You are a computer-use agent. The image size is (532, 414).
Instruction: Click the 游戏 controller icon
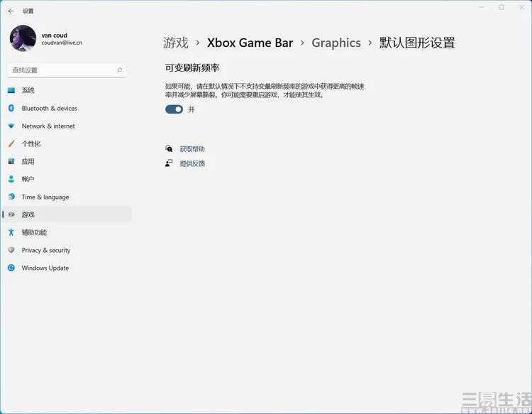pos(11,214)
